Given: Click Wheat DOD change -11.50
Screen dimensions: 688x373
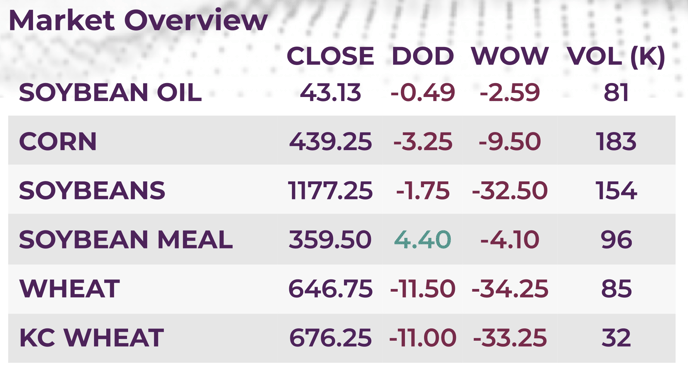Looking at the screenshot, I should [x=423, y=289].
